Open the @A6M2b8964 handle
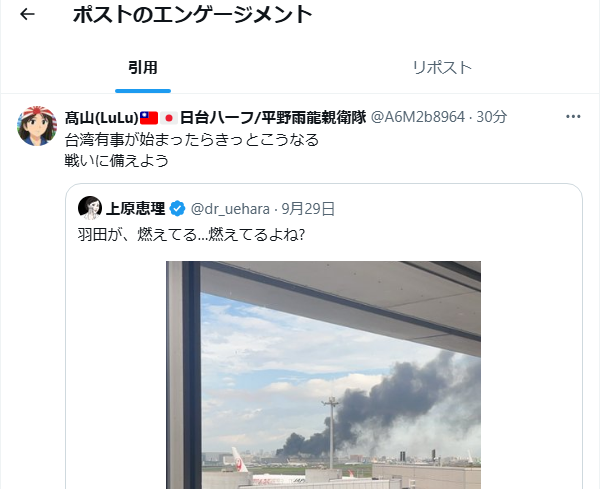Viewport: 606px width, 489px height. [417, 116]
